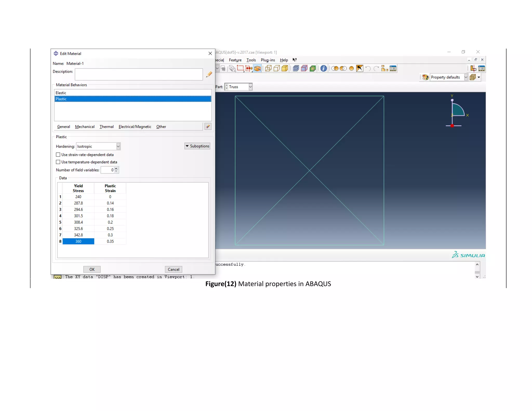Click the red box zoom rectangle icon

[241, 68]
